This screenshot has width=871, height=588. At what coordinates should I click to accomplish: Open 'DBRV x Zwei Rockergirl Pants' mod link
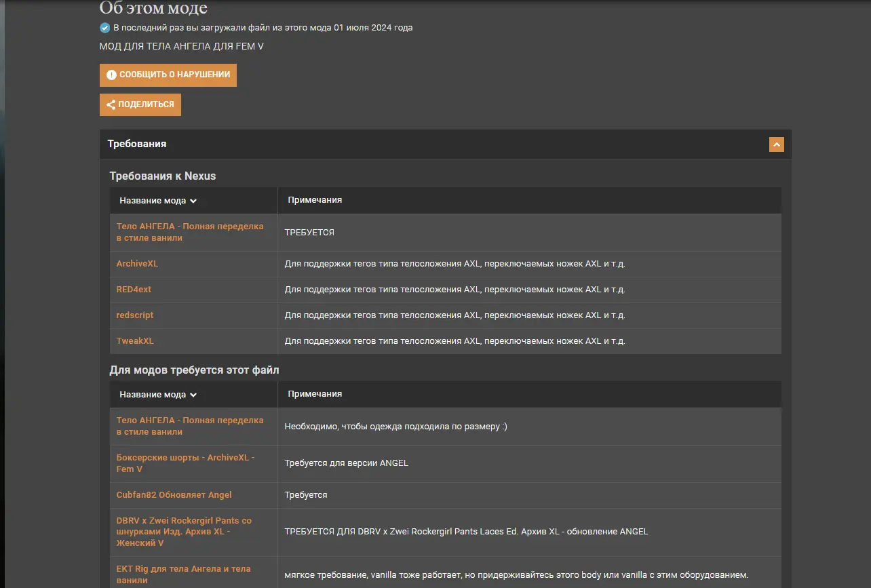click(184, 532)
